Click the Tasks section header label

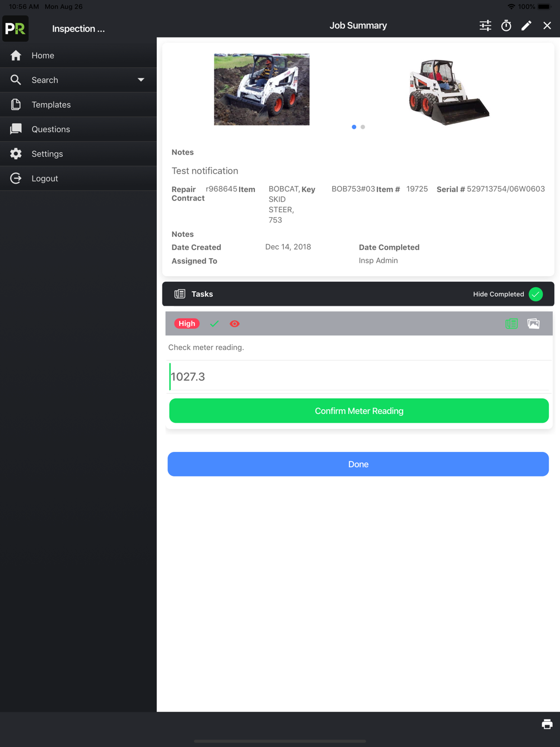click(x=202, y=294)
